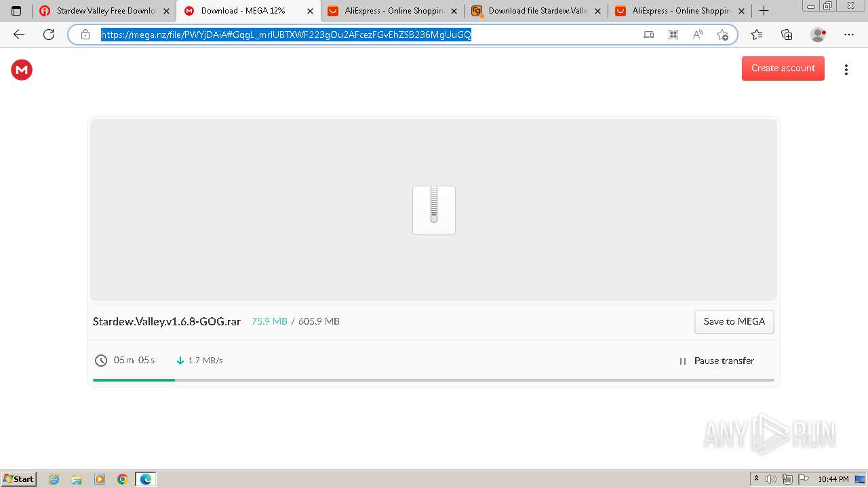Open File Explorer from taskbar
The height and width of the screenshot is (488, 868).
[77, 479]
